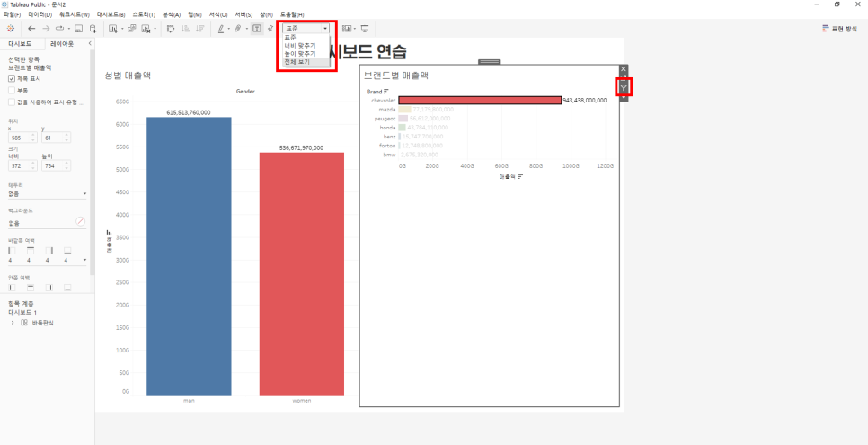Open the 데이터(D) menu
Screen dimensions: 868x445
click(40, 13)
